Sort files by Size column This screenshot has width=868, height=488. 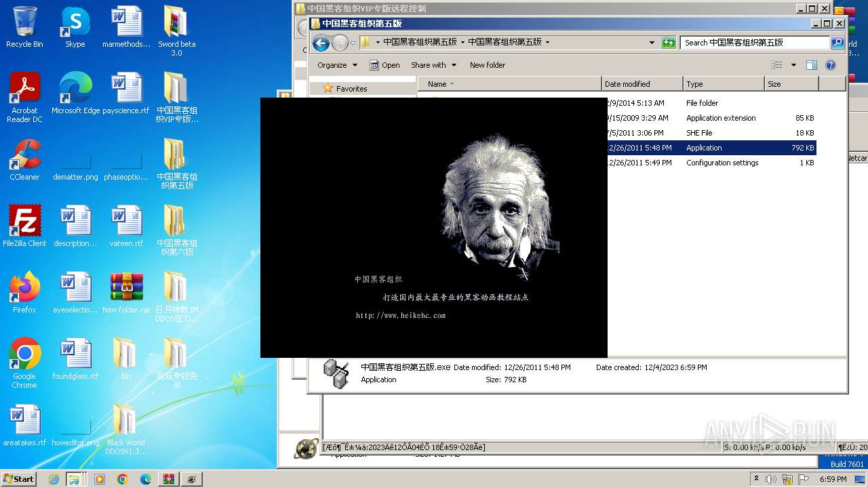[x=791, y=84]
